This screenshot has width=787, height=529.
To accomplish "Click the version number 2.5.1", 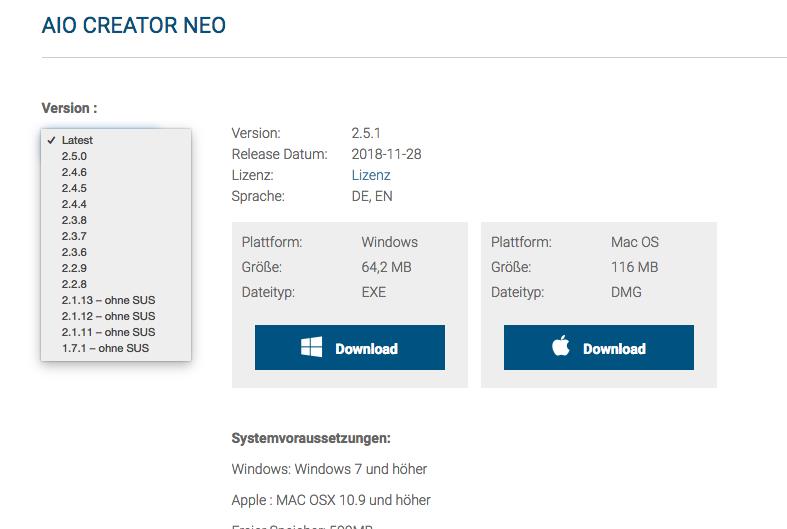I will pos(366,133).
